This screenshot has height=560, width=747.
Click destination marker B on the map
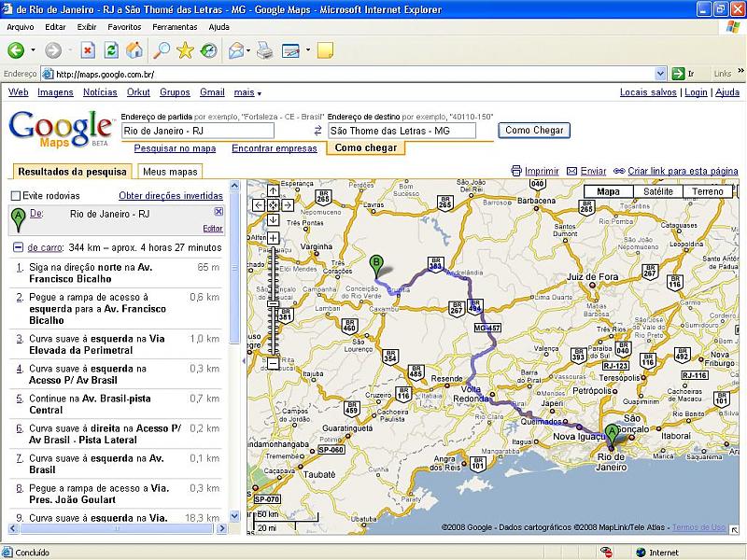tap(376, 267)
